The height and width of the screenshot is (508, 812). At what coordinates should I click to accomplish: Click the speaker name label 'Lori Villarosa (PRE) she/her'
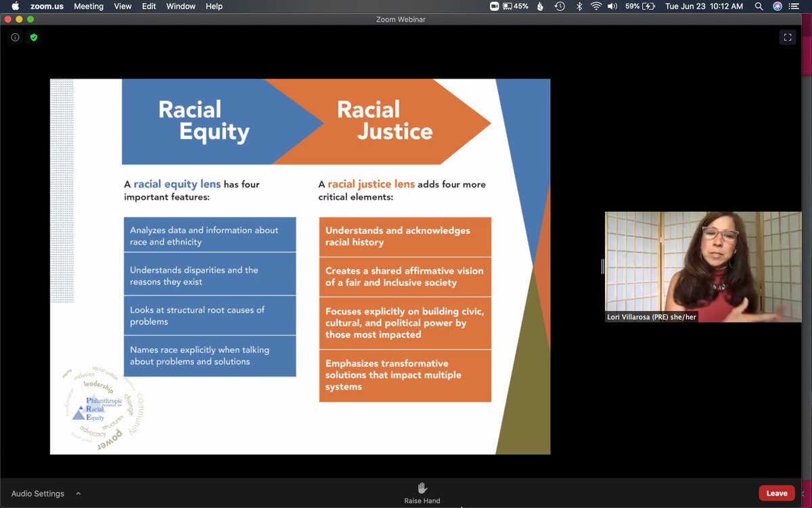652,317
